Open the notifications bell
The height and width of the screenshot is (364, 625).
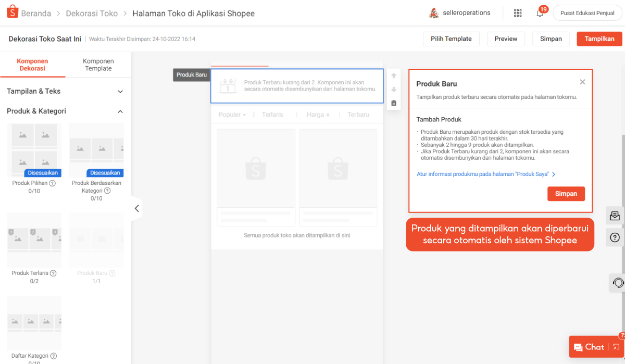click(x=540, y=13)
